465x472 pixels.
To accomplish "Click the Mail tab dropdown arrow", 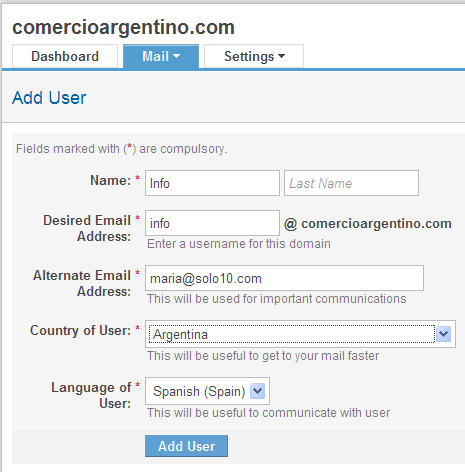I will tap(177, 56).
